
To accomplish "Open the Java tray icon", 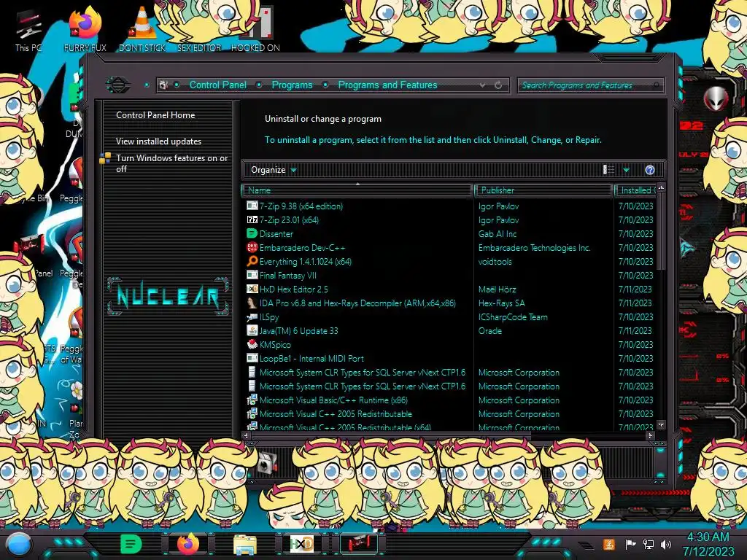I will click(609, 544).
